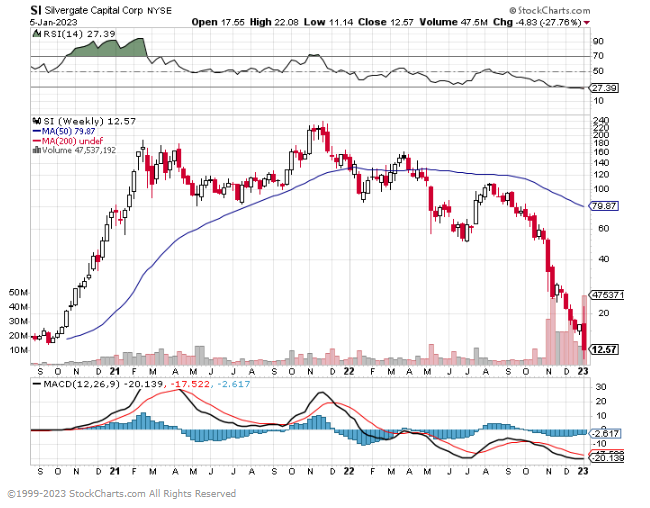The width and height of the screenshot is (650, 508).
Task: Click the 12.57 last price tag on right axis
Action: [x=604, y=350]
